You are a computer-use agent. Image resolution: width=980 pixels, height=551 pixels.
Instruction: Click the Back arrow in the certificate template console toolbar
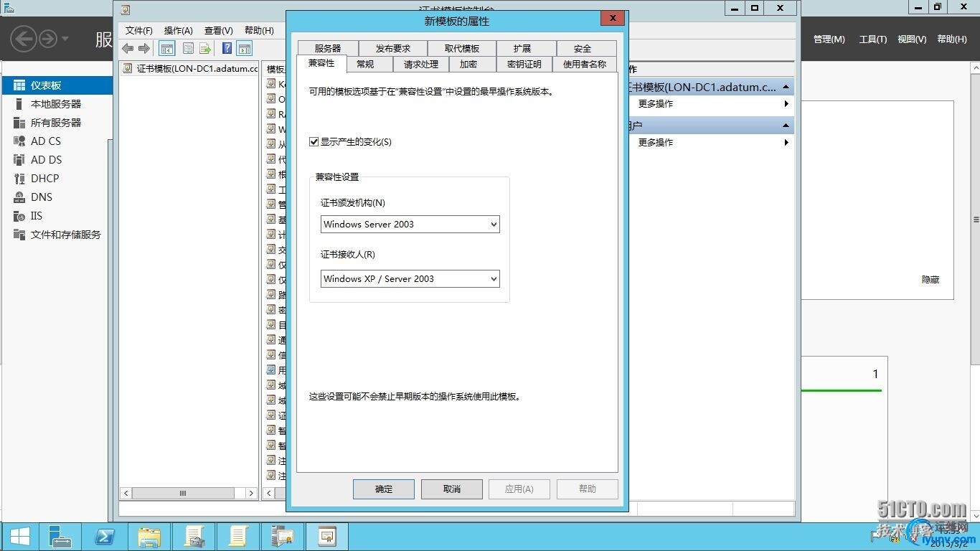(x=128, y=49)
